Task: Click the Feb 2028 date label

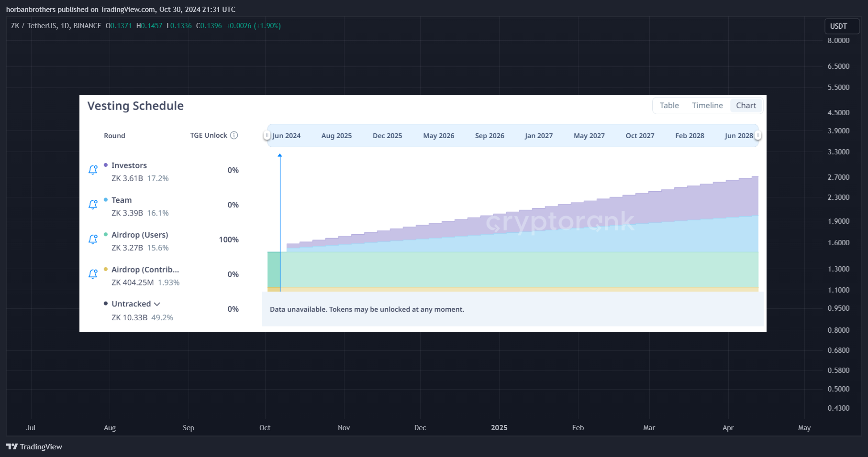Action: 690,136
